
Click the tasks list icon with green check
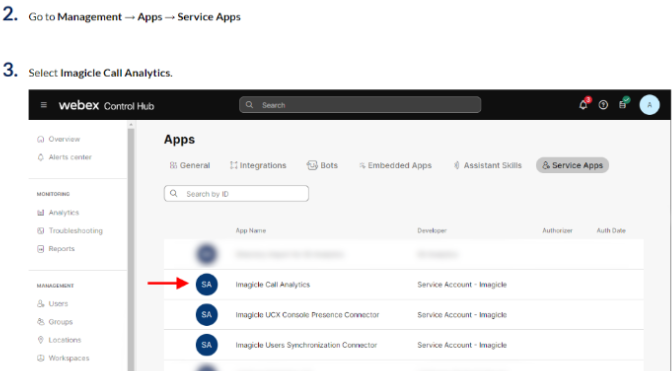point(623,105)
